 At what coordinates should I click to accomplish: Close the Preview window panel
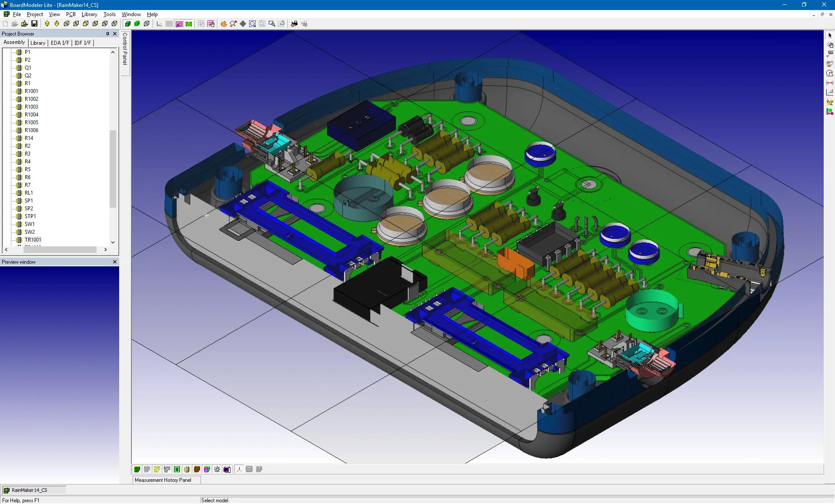click(115, 262)
